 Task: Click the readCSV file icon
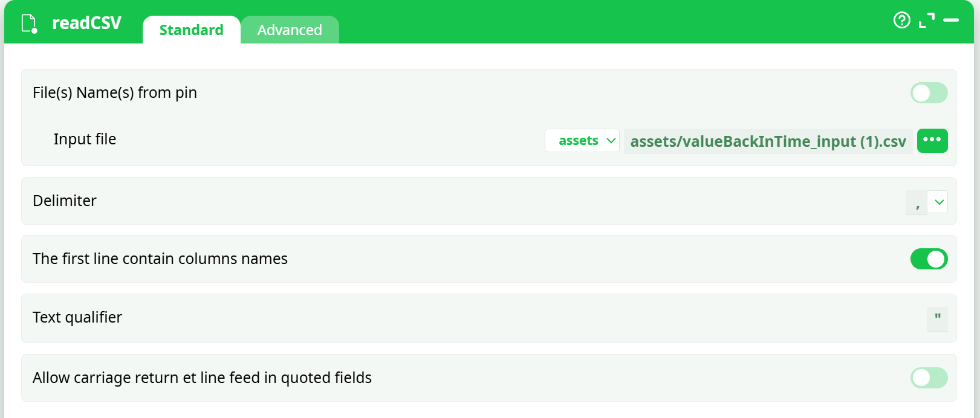coord(29,24)
